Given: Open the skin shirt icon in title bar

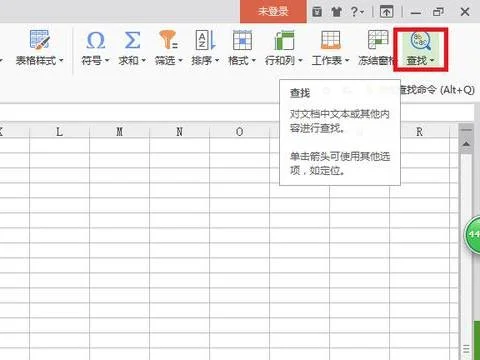Looking at the screenshot, I should 337,12.
